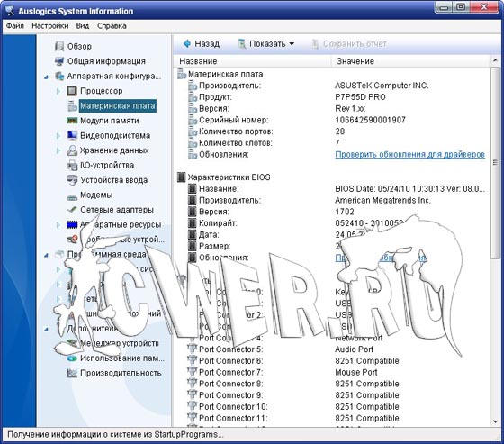
Task: Click the Видеоподсистема monitor icon
Action: (72, 135)
